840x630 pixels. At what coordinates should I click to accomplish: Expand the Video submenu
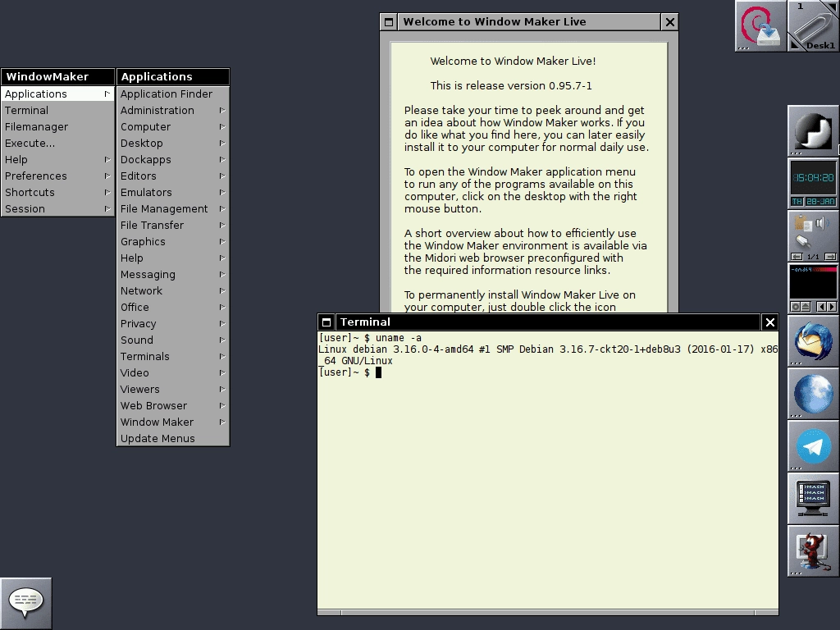click(x=173, y=373)
